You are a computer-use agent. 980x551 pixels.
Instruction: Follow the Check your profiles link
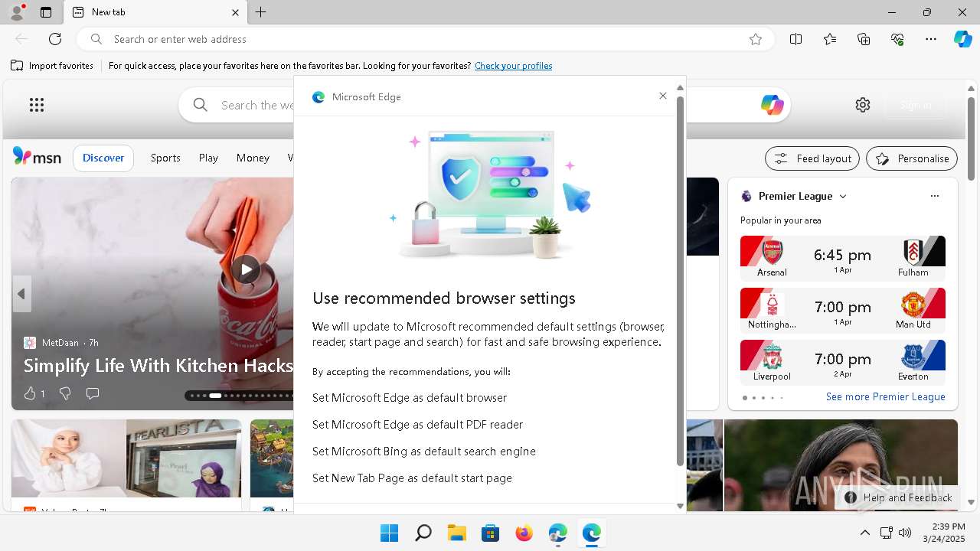click(513, 66)
